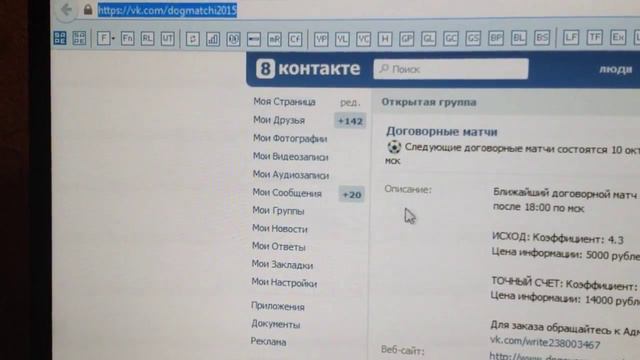Click the +20 messages counter badge
Viewport: 640px width, 360px height.
coord(351,195)
